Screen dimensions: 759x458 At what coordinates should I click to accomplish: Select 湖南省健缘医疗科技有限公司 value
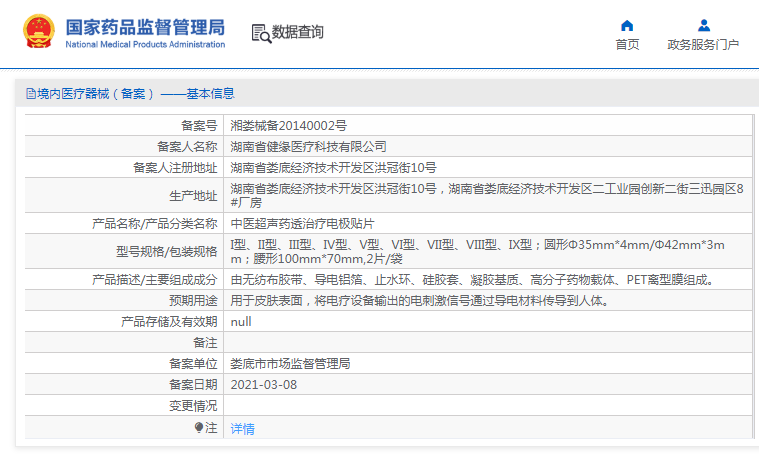pos(308,147)
